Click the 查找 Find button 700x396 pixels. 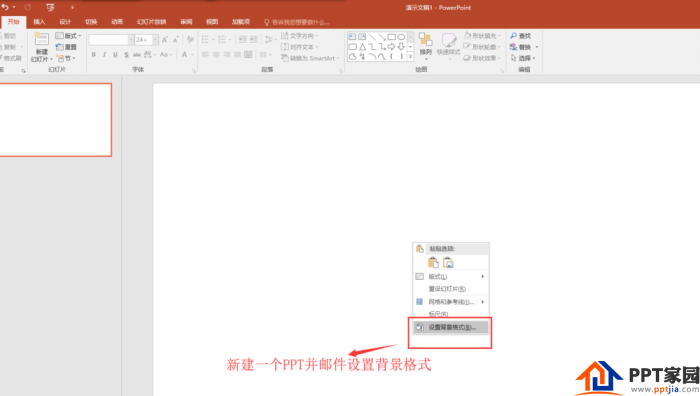click(x=521, y=36)
